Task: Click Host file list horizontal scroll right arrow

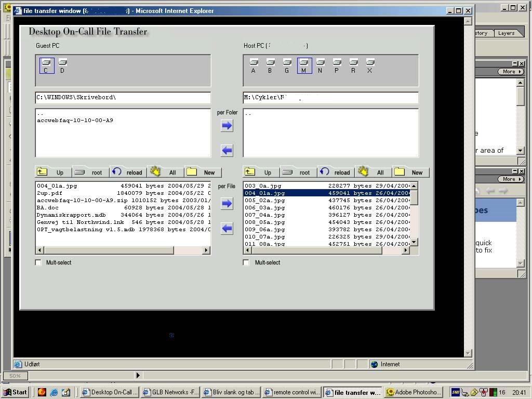Action: tap(405, 250)
